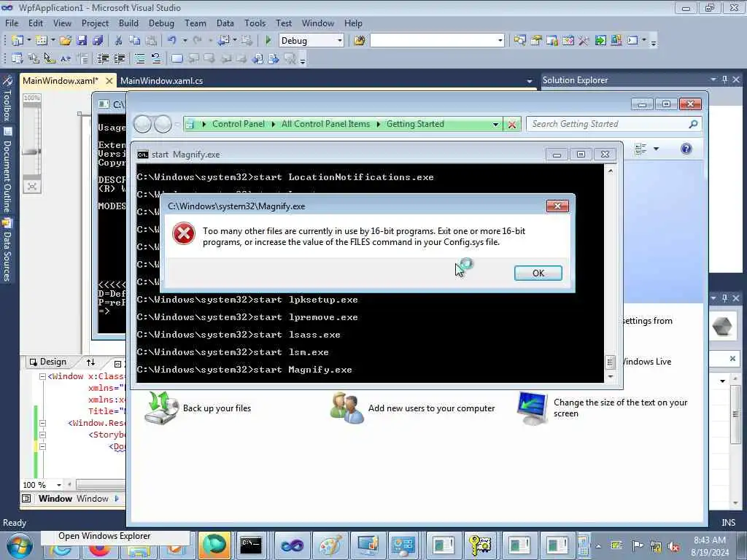The height and width of the screenshot is (560, 747).
Task: Click the fit-all button below zoom slider
Action: [x=32, y=186]
